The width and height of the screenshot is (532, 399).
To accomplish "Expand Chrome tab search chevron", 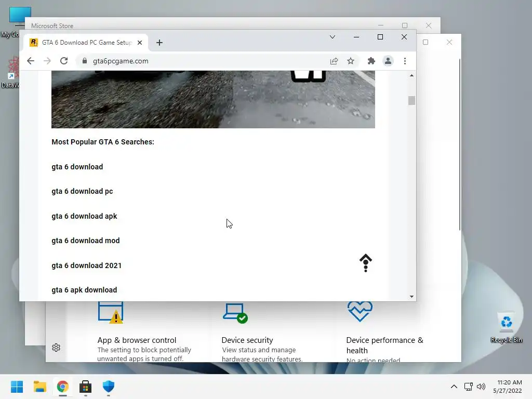I will pyautogui.click(x=332, y=37).
